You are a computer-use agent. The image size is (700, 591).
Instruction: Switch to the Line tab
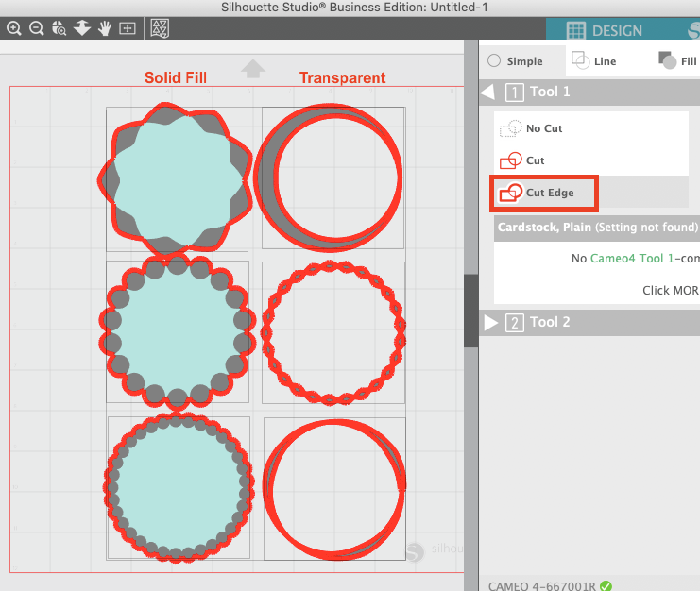tap(603, 61)
